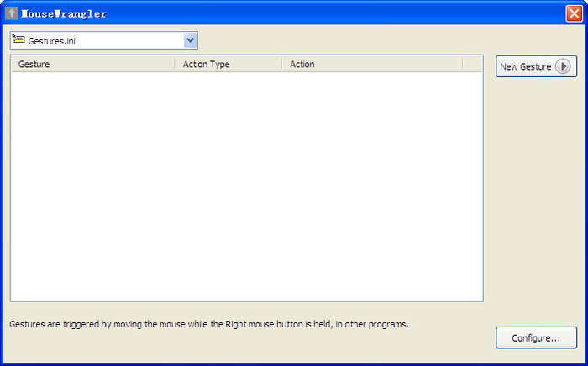Image resolution: width=588 pixels, height=366 pixels.
Task: Open the Gestures.ini dropdown arrow
Action: tap(191, 40)
